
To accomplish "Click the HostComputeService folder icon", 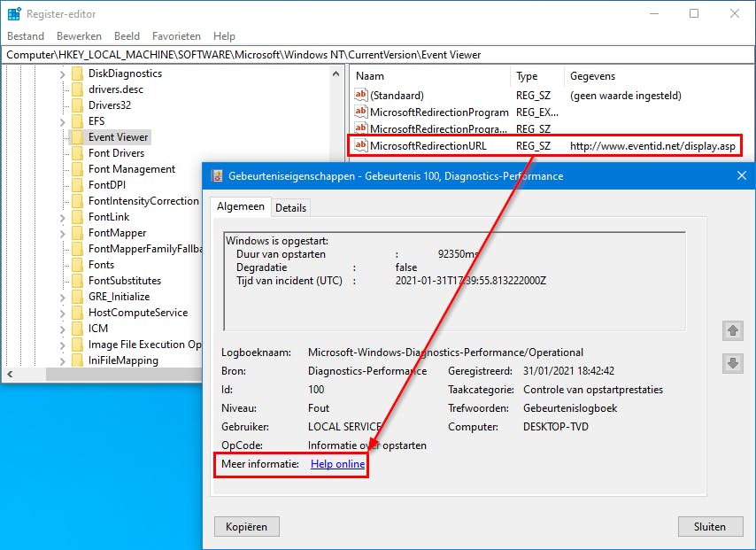I will pyautogui.click(x=77, y=312).
